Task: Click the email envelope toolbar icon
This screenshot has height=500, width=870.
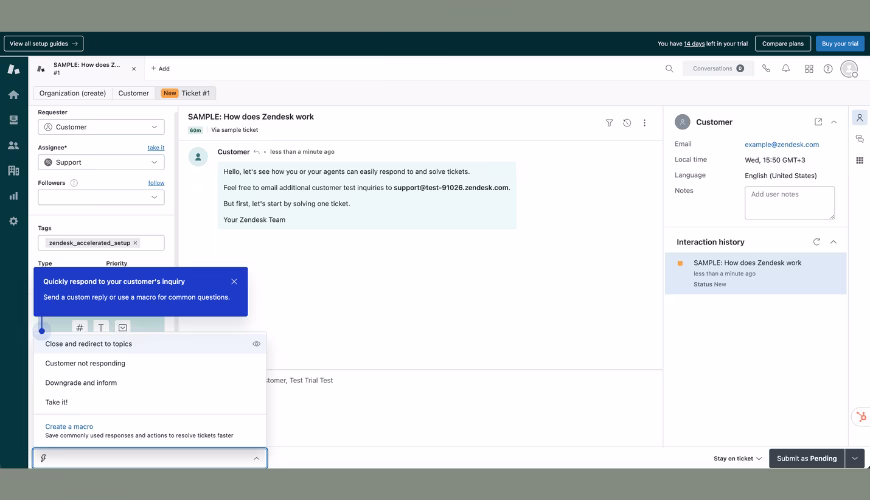Action: [x=123, y=327]
